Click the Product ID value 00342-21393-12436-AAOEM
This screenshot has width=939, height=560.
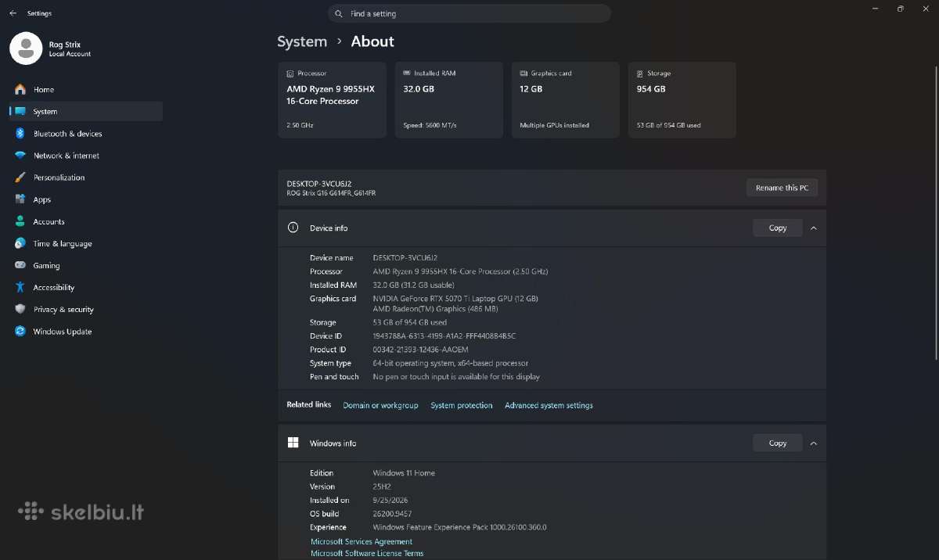click(421, 350)
